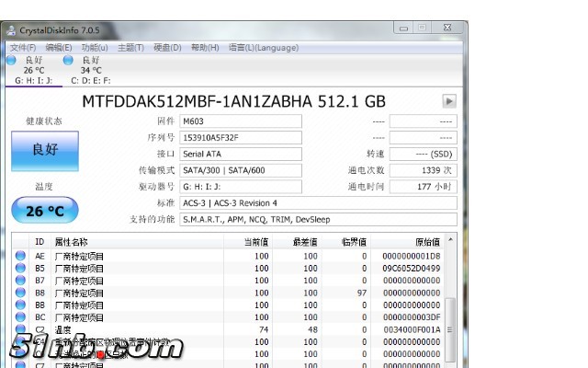Viewport: 588px width, 368px height.
Task: Click rotation rate field ---- (SSD)
Action: [x=423, y=154]
